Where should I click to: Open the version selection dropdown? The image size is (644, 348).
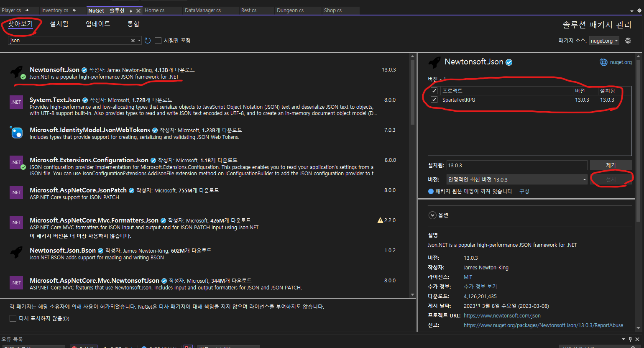pyautogui.click(x=517, y=179)
